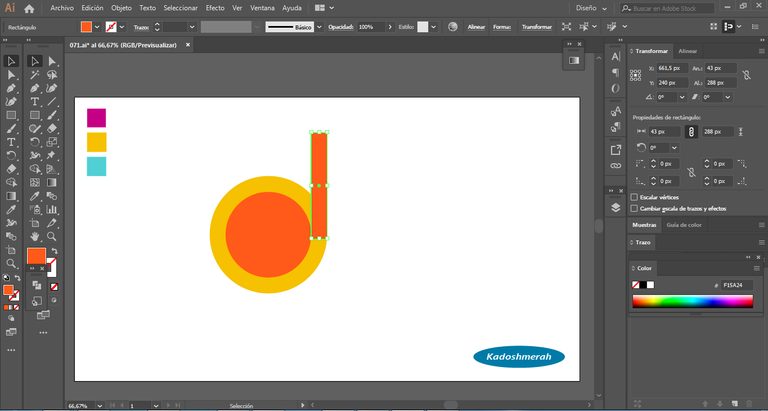Screen dimensions: 768x411
Task: Open the Objeto menu
Action: point(121,8)
